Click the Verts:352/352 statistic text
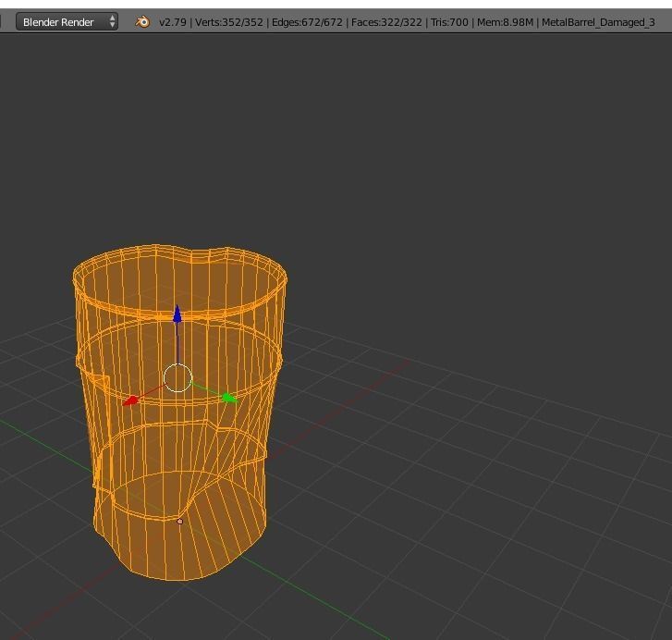 coord(229,22)
